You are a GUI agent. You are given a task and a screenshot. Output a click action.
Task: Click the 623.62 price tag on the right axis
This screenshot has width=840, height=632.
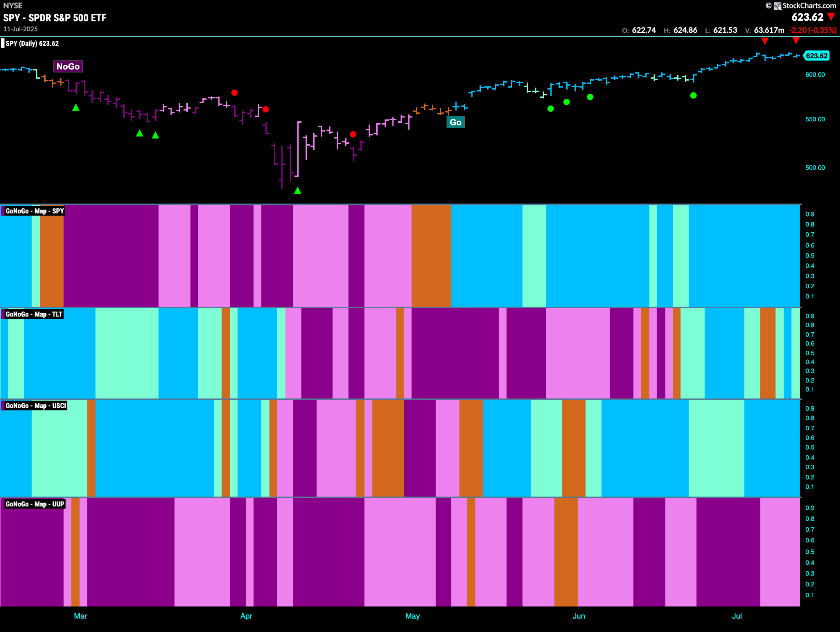click(817, 55)
